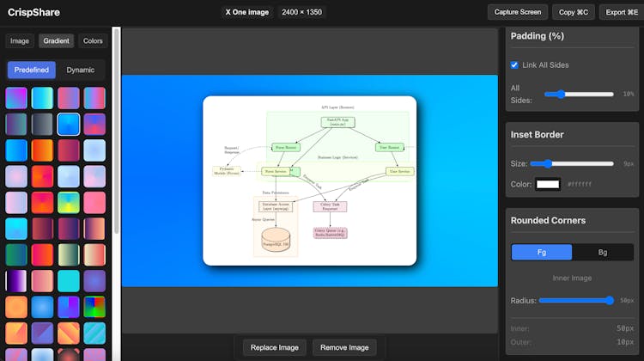The width and height of the screenshot is (644, 361).
Task: Open the Colors tab
Action: coord(93,40)
